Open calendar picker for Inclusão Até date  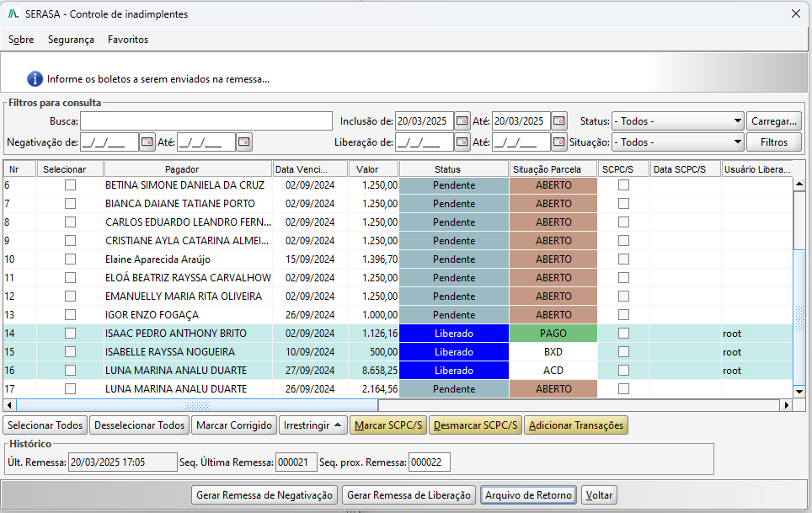(558, 121)
